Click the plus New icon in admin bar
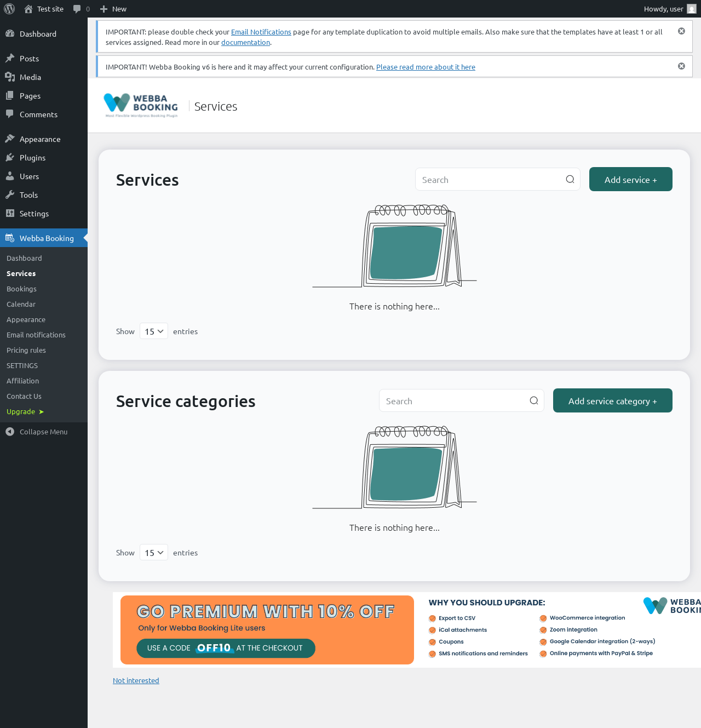 pos(104,9)
